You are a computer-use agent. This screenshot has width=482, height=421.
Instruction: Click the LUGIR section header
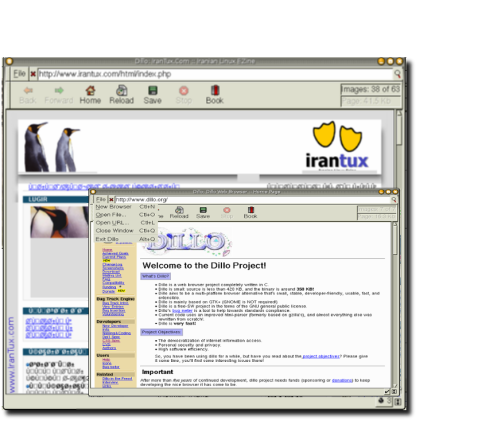coord(56,199)
